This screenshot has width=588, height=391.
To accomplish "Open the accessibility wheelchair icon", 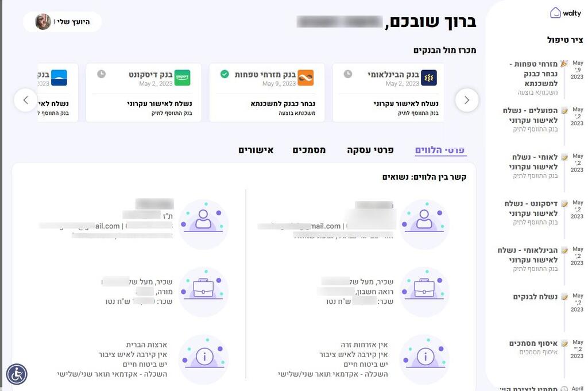I will point(17,374).
